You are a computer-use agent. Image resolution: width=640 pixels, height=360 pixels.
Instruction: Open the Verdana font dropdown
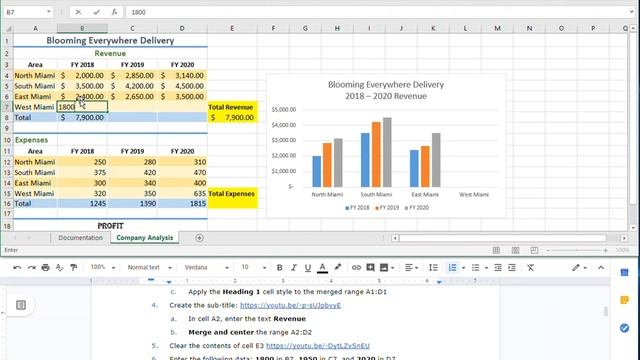[x=206, y=268]
